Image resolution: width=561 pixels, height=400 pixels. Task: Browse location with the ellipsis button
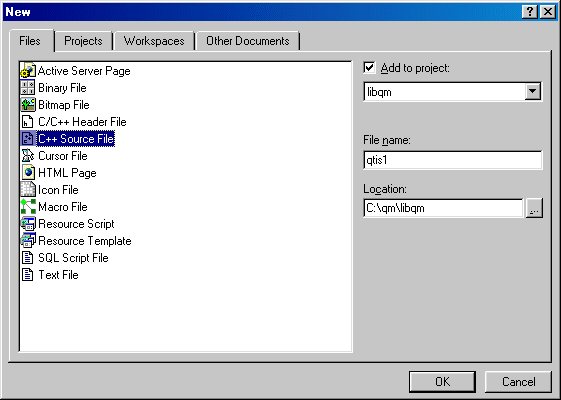click(534, 208)
